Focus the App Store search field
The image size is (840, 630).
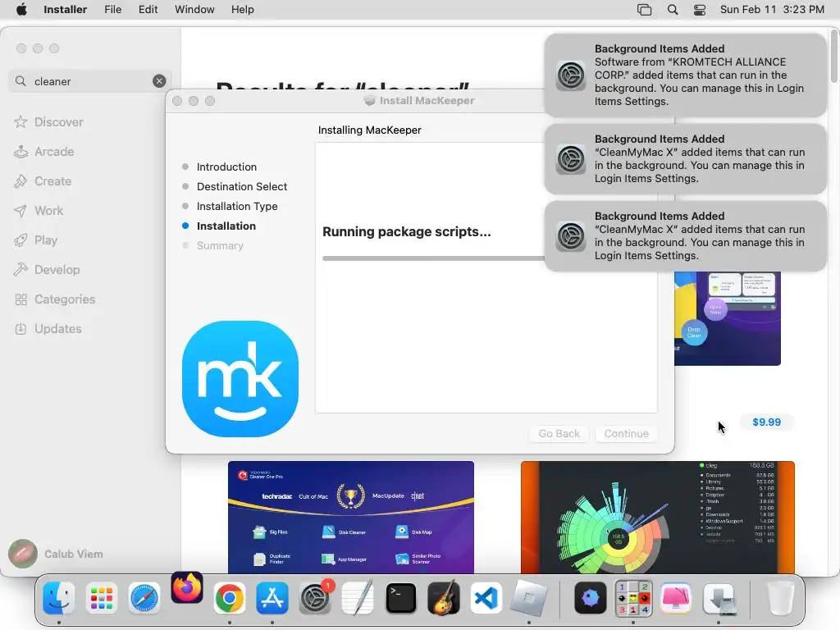coord(90,81)
